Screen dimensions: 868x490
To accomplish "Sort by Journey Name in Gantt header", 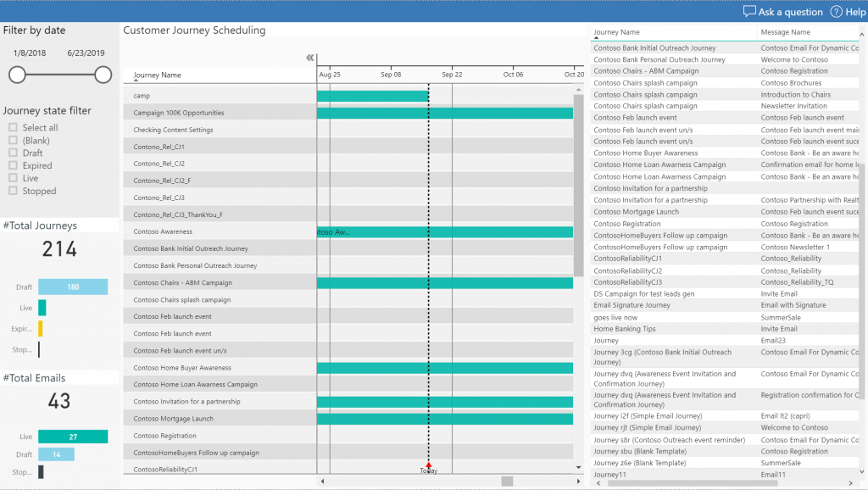I will 157,75.
